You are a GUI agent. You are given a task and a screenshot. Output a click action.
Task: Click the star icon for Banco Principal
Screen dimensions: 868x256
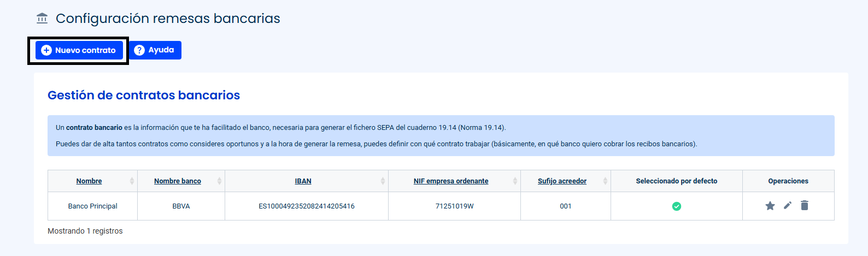coord(770,206)
